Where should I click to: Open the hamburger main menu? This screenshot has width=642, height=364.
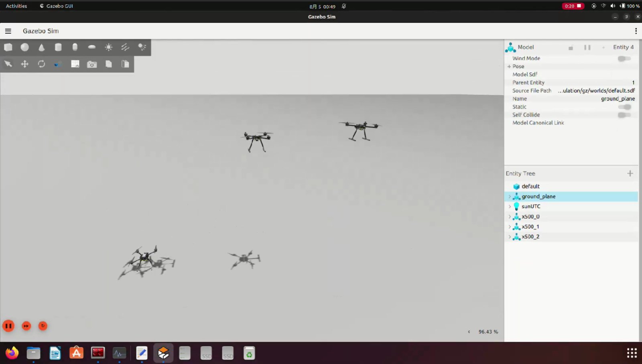8,31
